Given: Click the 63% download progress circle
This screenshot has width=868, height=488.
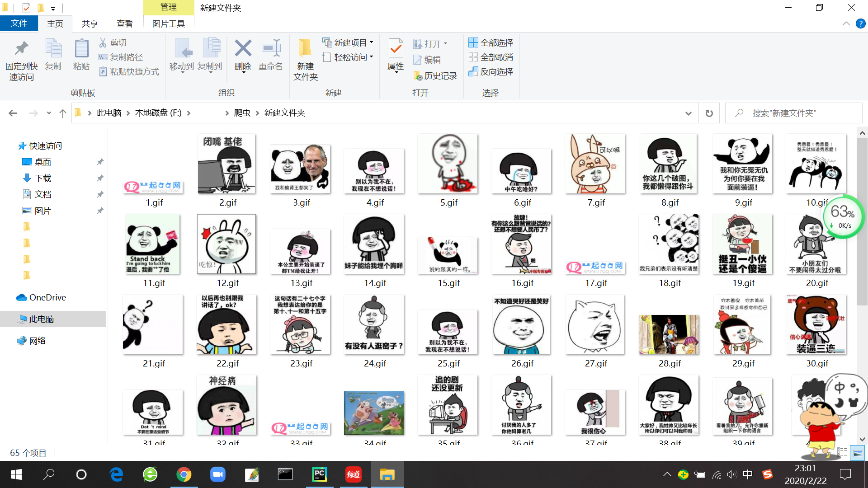Looking at the screenshot, I should coord(843,216).
